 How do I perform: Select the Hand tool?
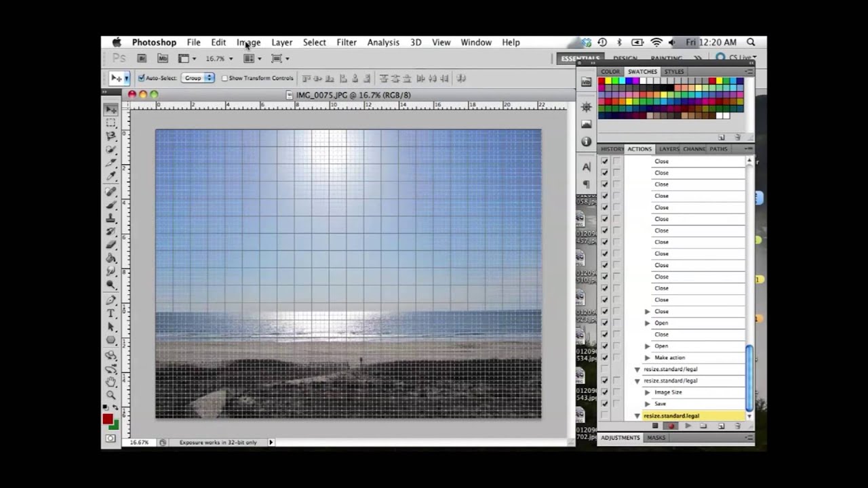tap(111, 382)
